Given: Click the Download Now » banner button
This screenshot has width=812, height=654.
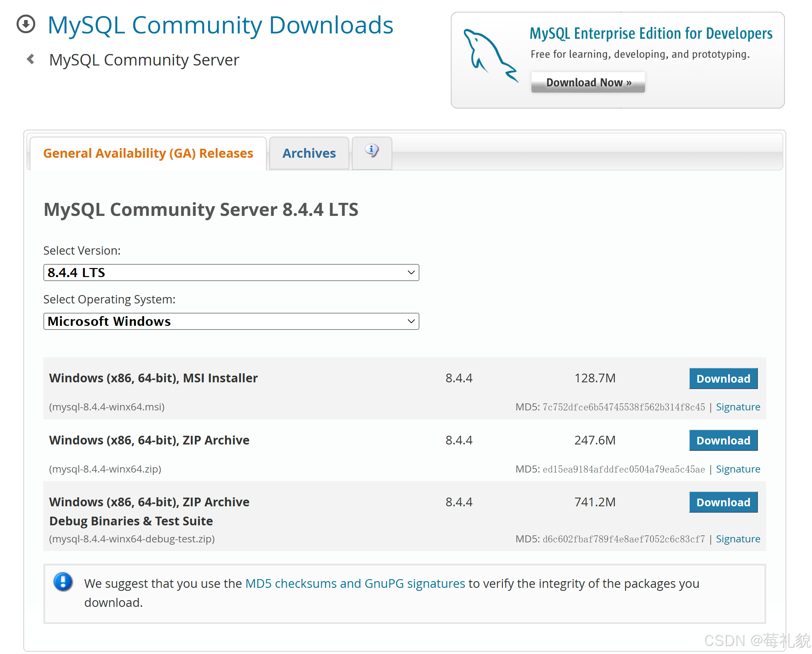Looking at the screenshot, I should (x=588, y=82).
